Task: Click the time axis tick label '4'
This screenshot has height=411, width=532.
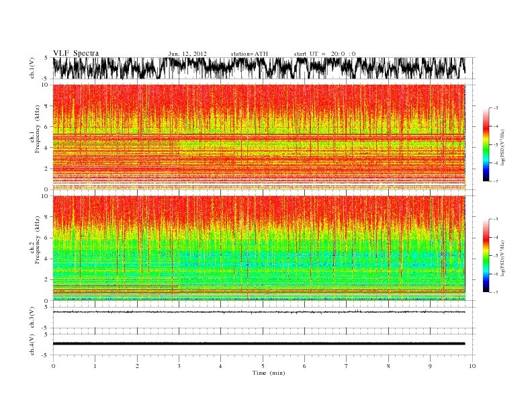Action: [220, 366]
